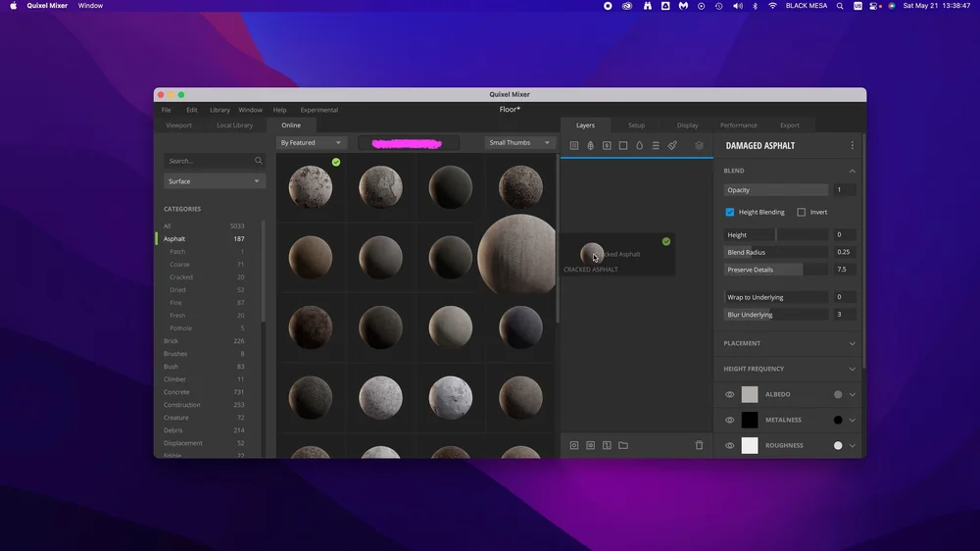Click the second mask icon at layers bottom
This screenshot has width=980, height=551.
(x=590, y=445)
